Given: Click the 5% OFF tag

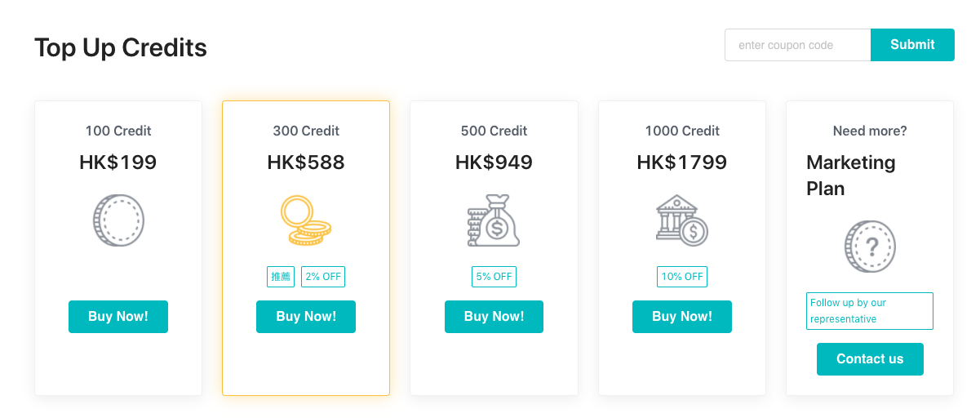Looking at the screenshot, I should 494,277.
